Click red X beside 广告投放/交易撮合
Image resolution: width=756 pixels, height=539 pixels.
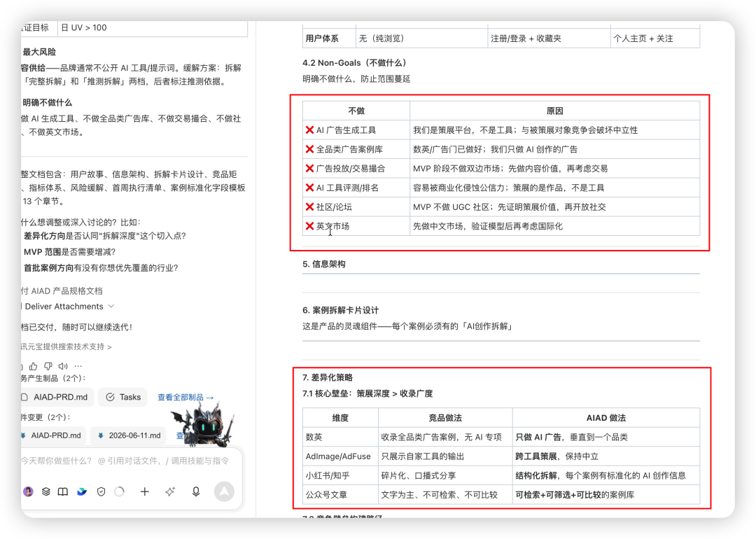click(309, 168)
